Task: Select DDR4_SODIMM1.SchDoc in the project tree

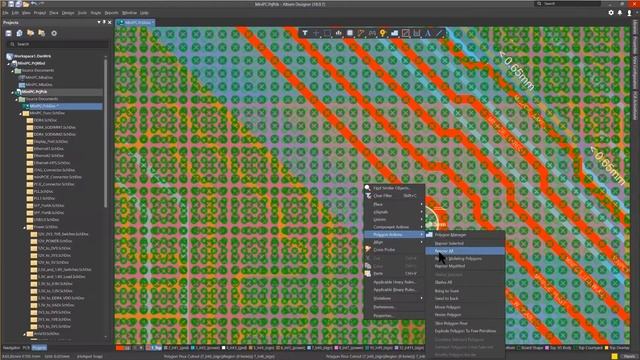Action: [x=55, y=127]
